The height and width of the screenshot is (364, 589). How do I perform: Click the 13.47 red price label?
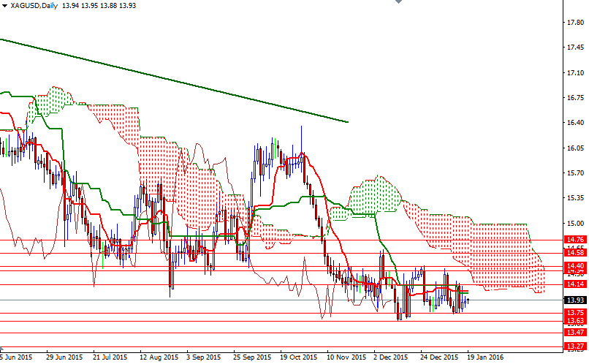point(575,333)
